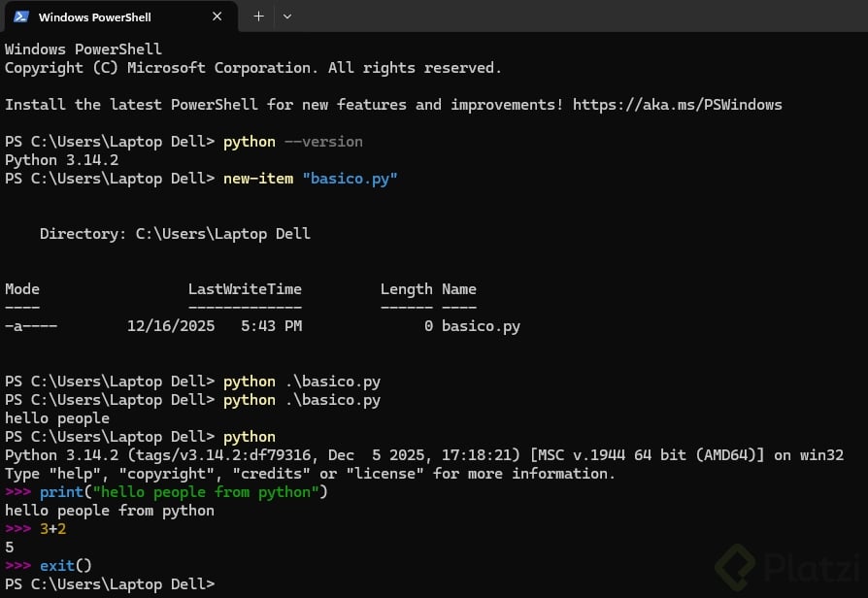This screenshot has height=598, width=868.
Task: Click the "python --version" command text
Action: tap(292, 142)
